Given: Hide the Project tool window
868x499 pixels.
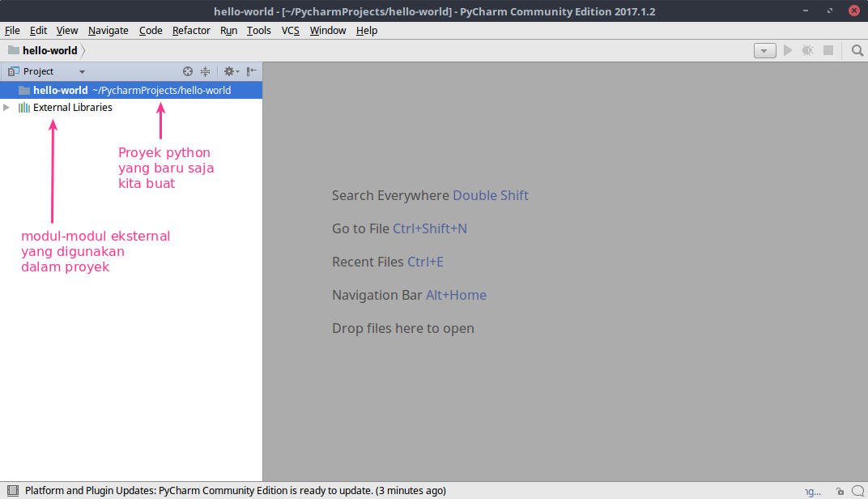Looking at the screenshot, I should (x=251, y=71).
